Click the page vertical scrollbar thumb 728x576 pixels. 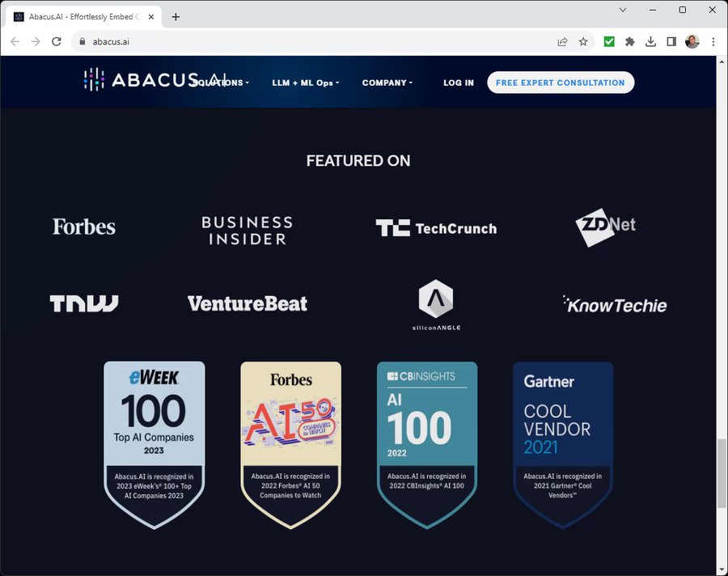click(x=722, y=473)
